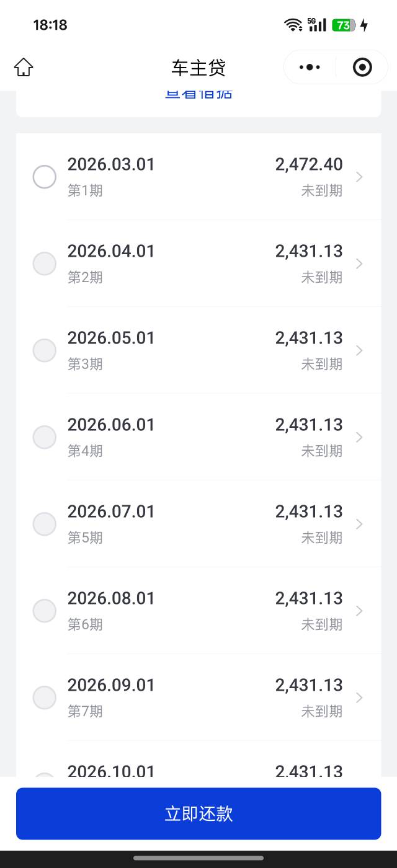Open chevron for 2026.05.01 installment
Image resolution: width=397 pixels, height=868 pixels.
coord(359,351)
